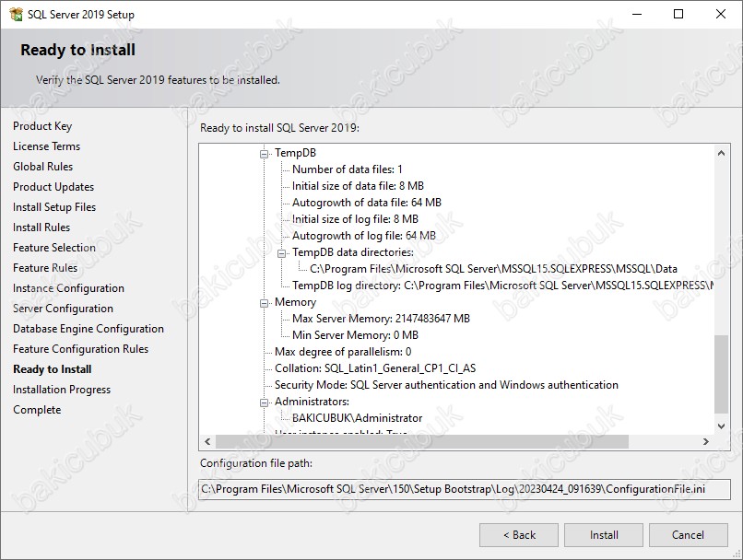Select the Ready to Install step
This screenshot has height=560, width=743.
coord(53,369)
